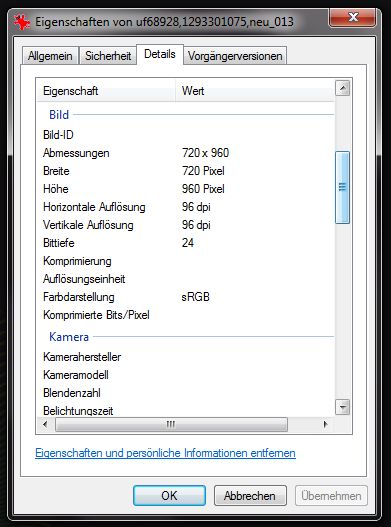The image size is (391, 527).
Task: Close the Eigenschaften dialog window
Action: [x=352, y=17]
